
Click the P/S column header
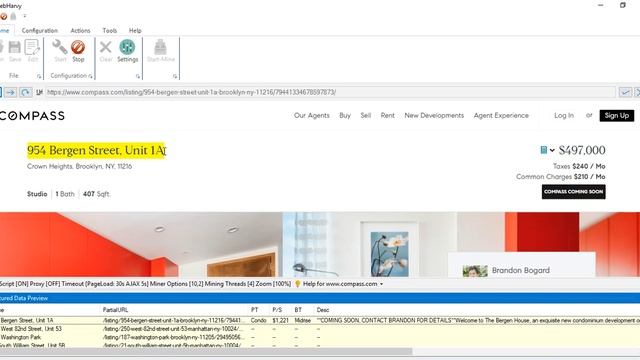coord(277,310)
